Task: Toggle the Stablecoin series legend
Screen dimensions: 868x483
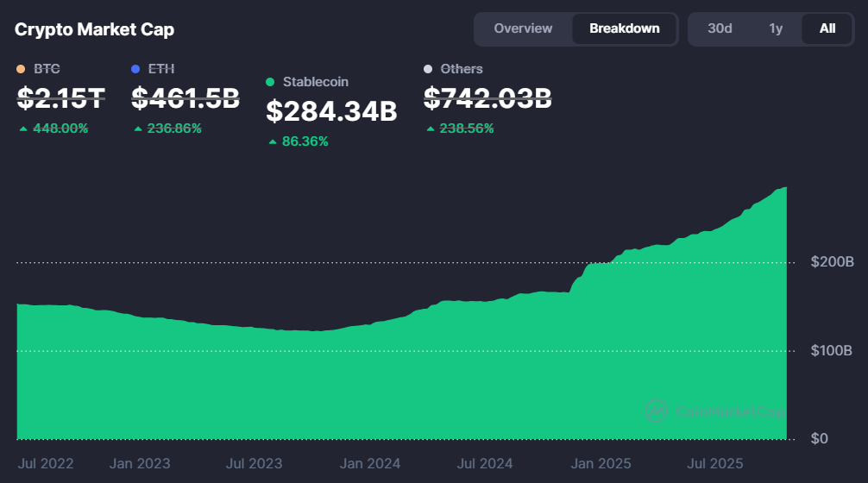Action: pos(315,82)
